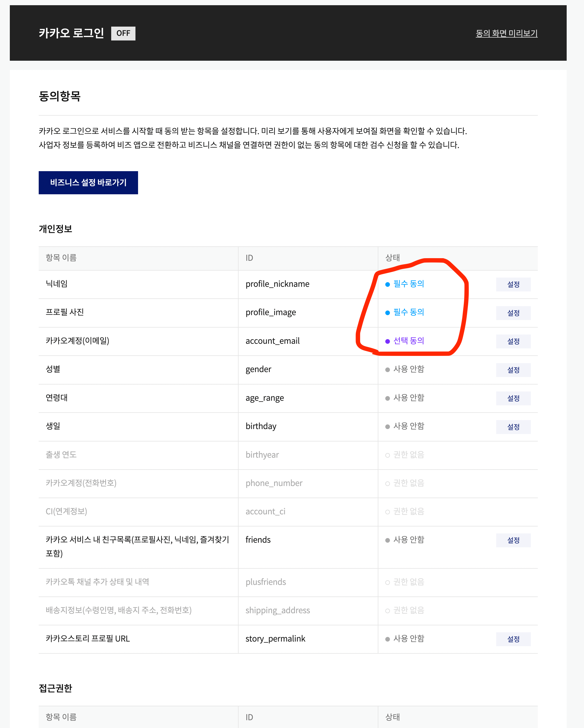Click the profile_nickname ID cell
Screen dimensions: 584x728
click(277, 284)
